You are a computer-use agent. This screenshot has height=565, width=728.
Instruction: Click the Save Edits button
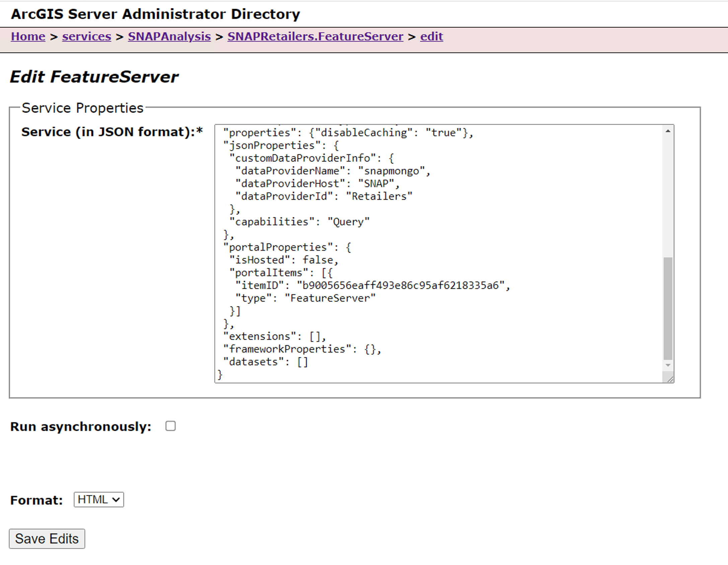coord(47,539)
